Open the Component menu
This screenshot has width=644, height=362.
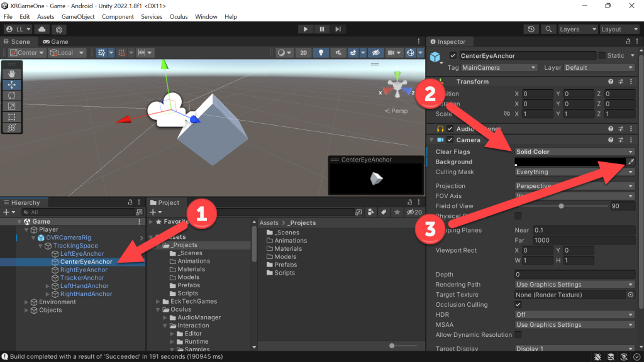coord(118,17)
